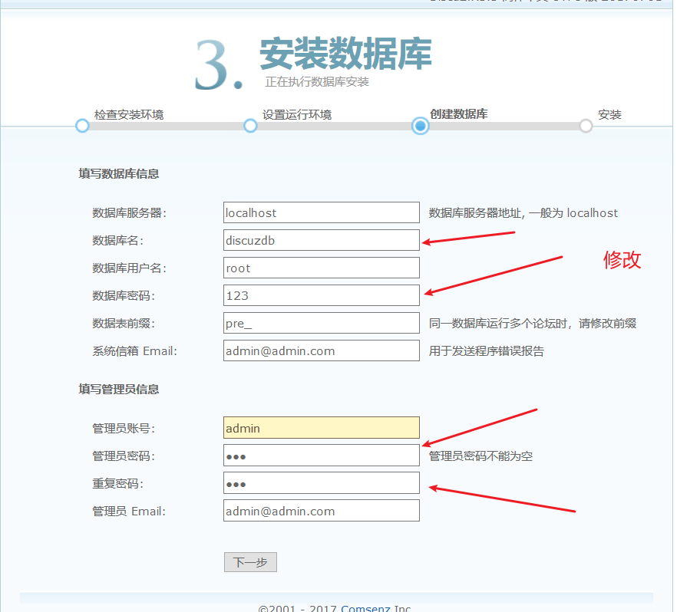Click the 创建数据库 step label
The image size is (700, 612).
tap(459, 114)
